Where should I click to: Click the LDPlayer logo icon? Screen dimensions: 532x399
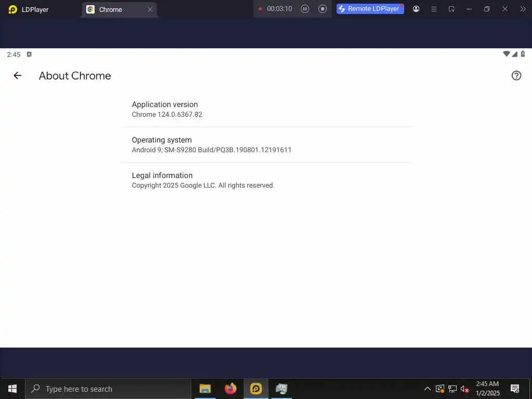click(x=12, y=9)
